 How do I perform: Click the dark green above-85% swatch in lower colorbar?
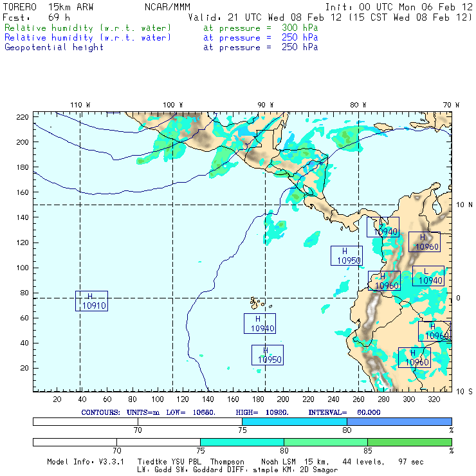click(x=410, y=442)
